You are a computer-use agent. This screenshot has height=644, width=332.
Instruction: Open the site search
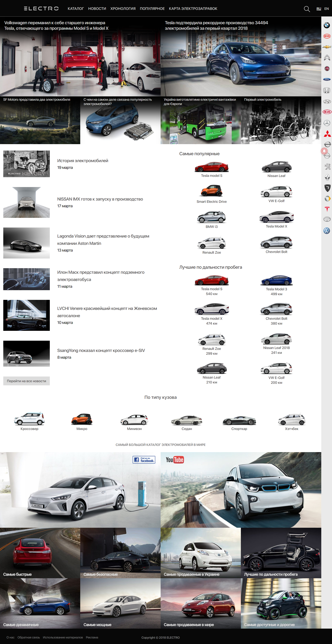coord(307,8)
